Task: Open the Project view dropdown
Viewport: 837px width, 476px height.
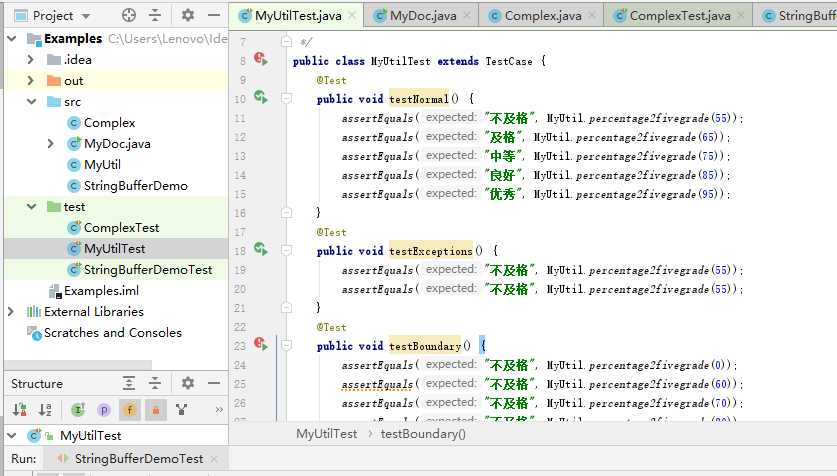Action: 86,16
